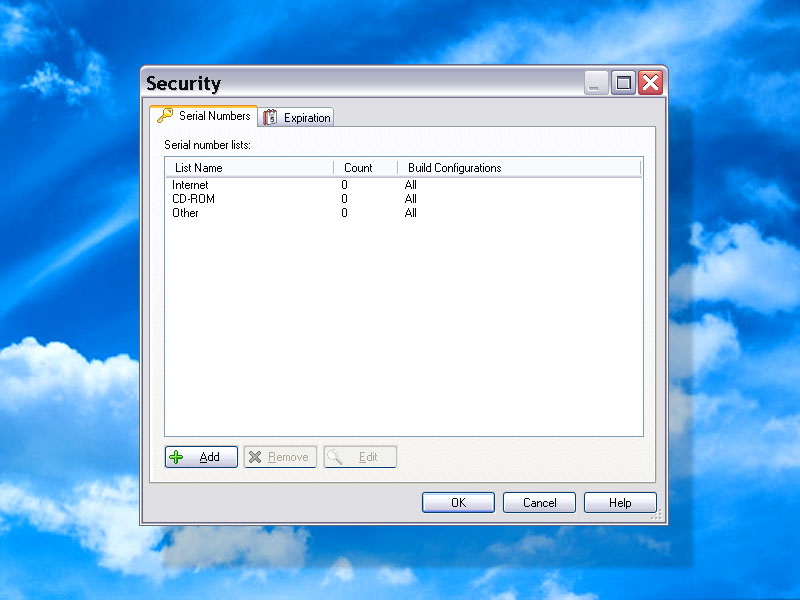
Task: Click the All configuration in the Internet row
Action: [x=411, y=185]
